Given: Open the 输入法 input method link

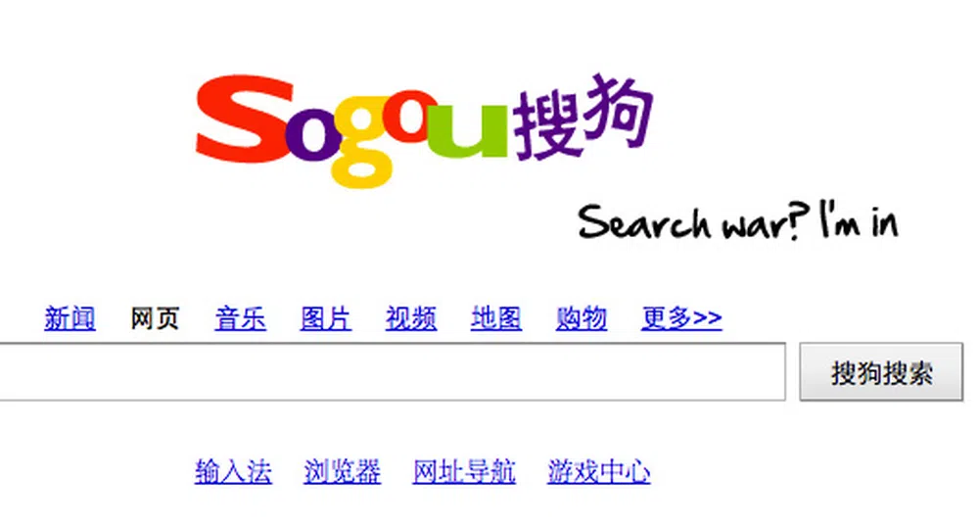Looking at the screenshot, I should (x=233, y=471).
